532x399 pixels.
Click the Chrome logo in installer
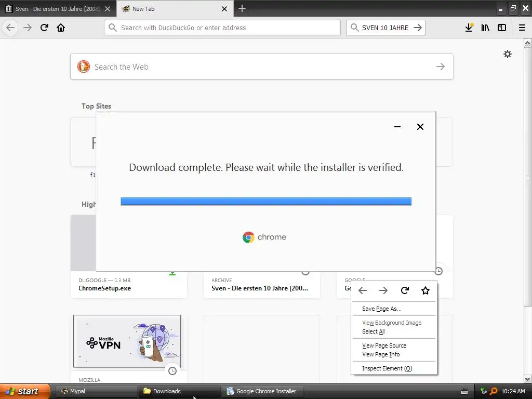[248, 237]
